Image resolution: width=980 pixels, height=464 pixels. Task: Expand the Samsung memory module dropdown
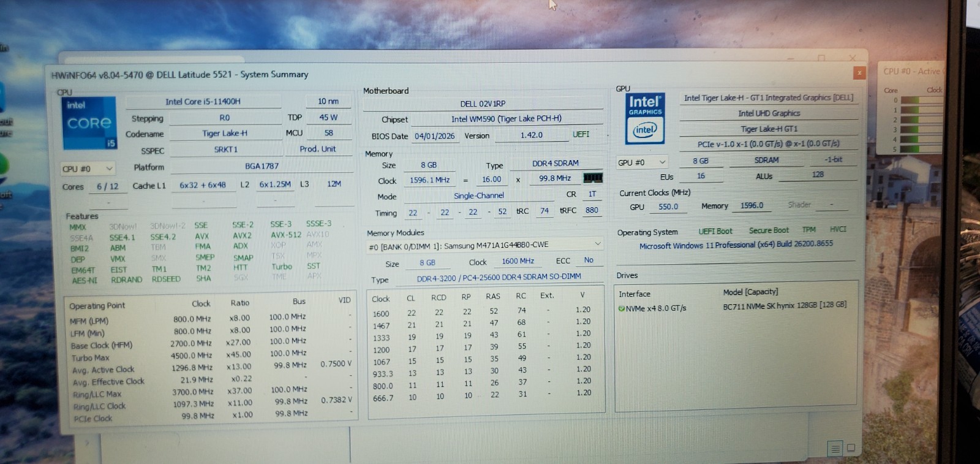click(x=484, y=245)
